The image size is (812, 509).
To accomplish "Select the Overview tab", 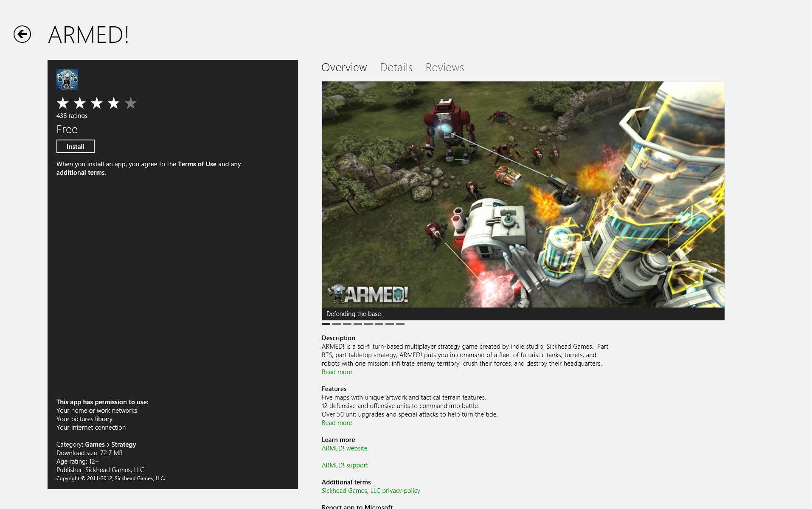I will click(x=344, y=67).
